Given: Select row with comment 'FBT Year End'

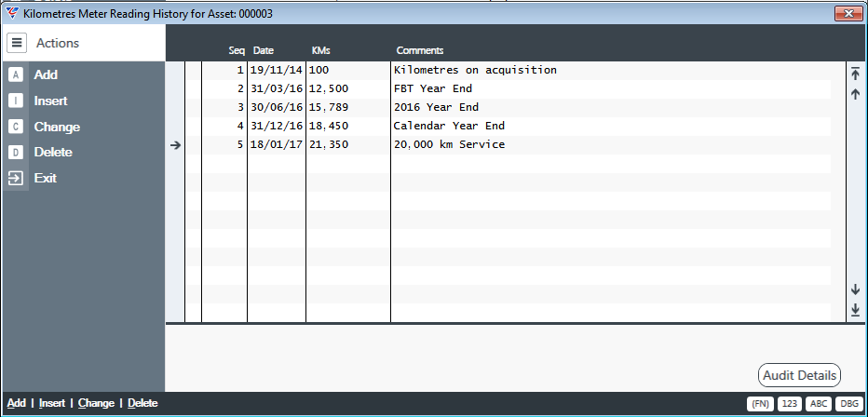Looking at the screenshot, I should pyautogui.click(x=508, y=88).
